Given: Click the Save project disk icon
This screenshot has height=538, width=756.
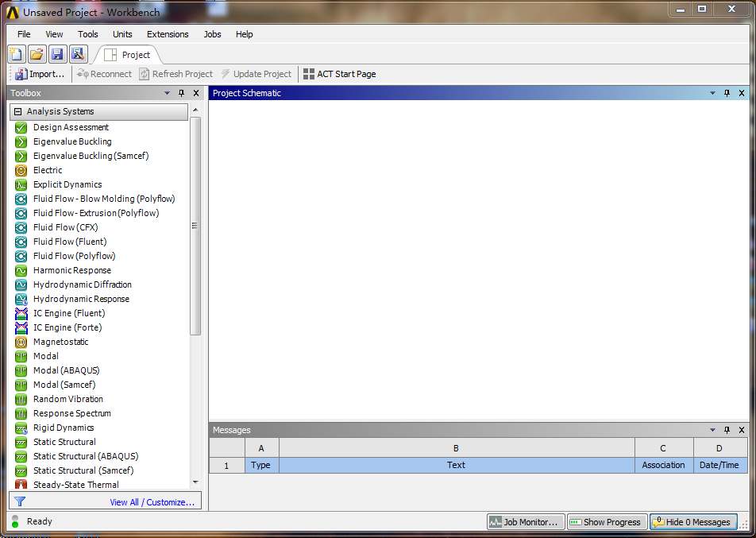Looking at the screenshot, I should 57,54.
